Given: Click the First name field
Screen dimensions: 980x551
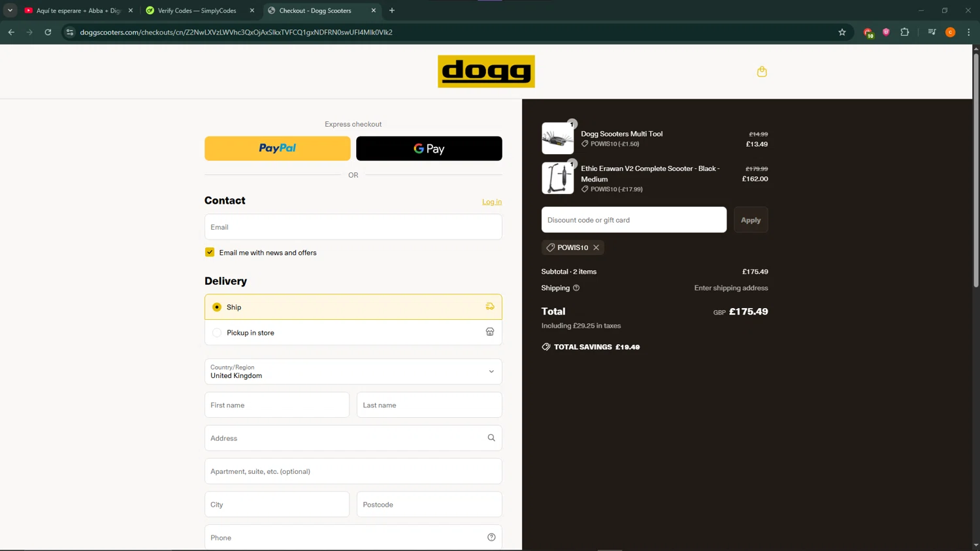Looking at the screenshot, I should coord(277,405).
